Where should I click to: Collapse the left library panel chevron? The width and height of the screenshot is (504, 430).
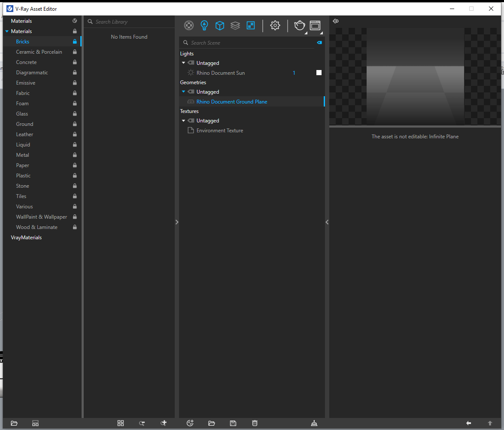click(x=177, y=222)
